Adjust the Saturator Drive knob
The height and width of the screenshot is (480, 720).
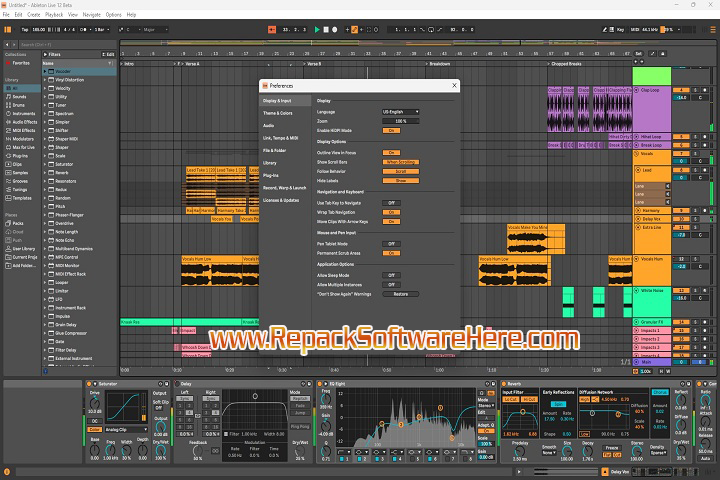pyautogui.click(x=95, y=403)
